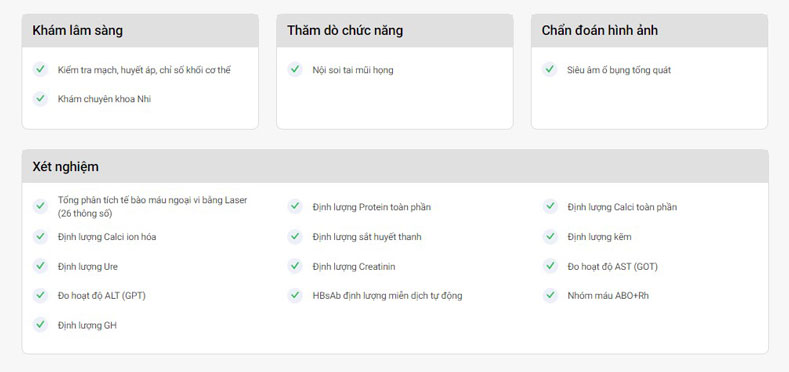
Task: Click the check icon beside Định lượng GH
Action: 40,325
